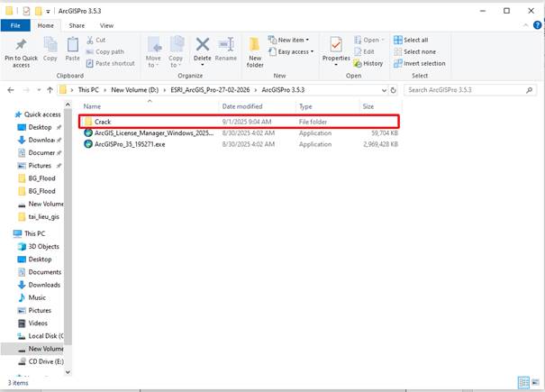Viewport: 545px width, 392px height.
Task: Click the Copy icon in Clipboard group
Action: pos(50,45)
